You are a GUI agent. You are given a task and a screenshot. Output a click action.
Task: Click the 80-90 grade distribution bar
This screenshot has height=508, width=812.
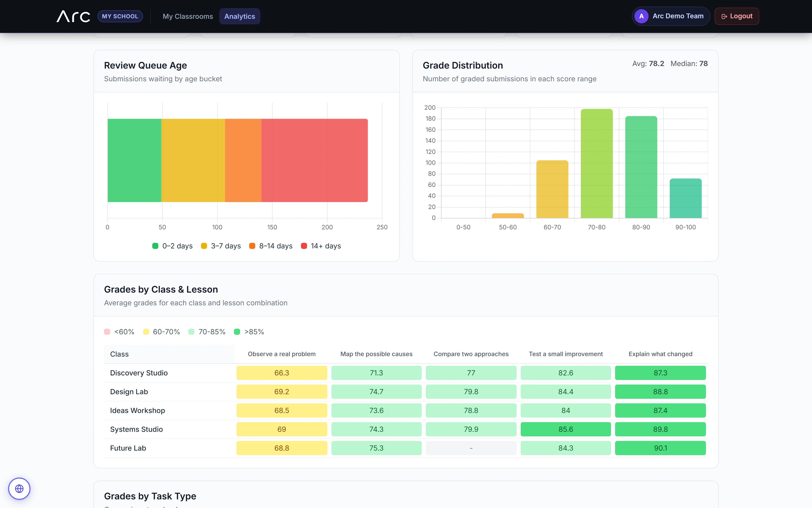[x=641, y=167]
